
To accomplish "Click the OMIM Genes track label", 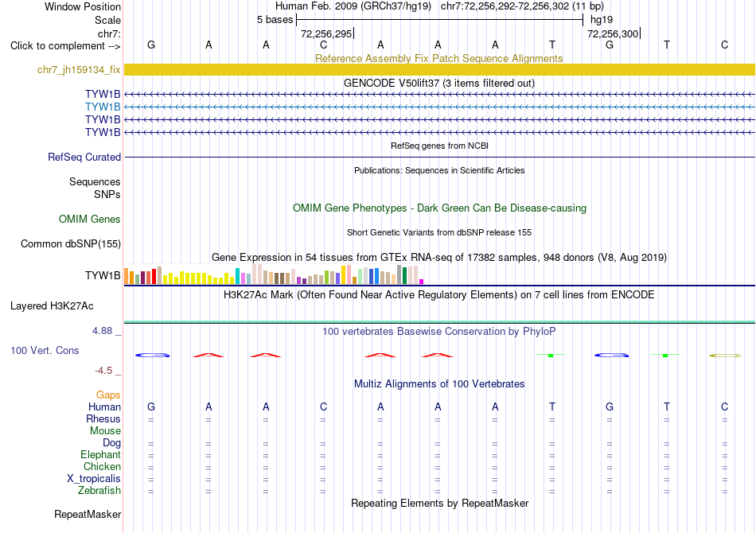I will click(90, 220).
